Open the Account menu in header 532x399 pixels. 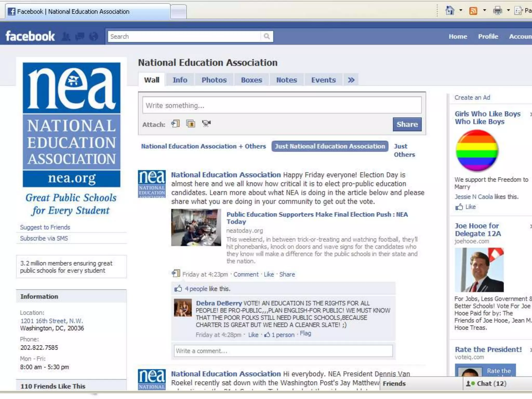520,36
